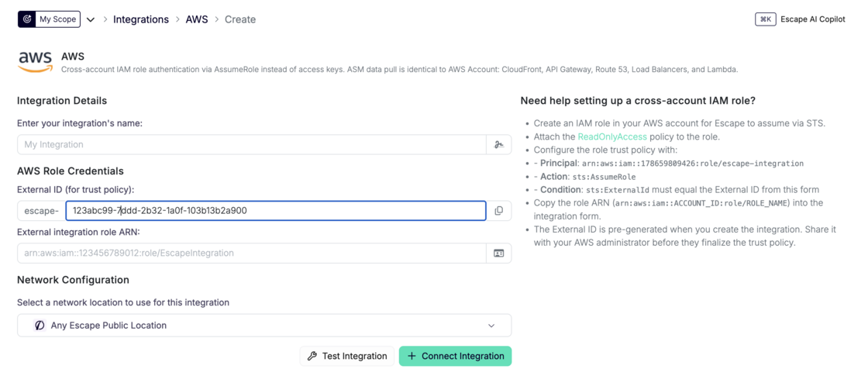Click the My Scope logo icon

tap(26, 19)
